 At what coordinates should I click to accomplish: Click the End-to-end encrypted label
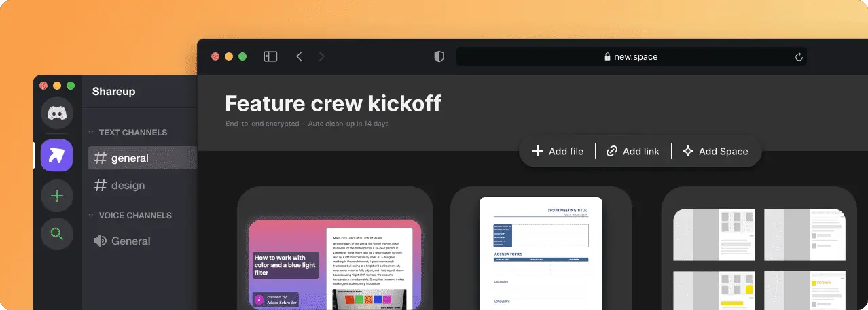tap(262, 124)
